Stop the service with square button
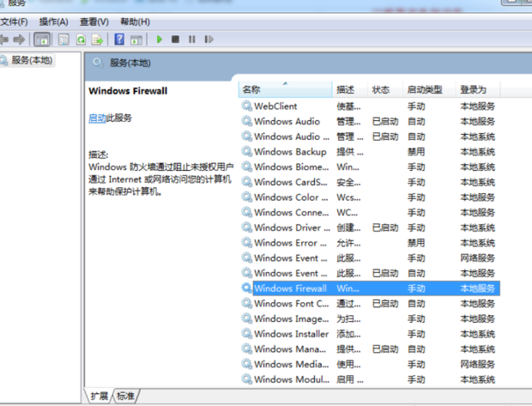 (x=175, y=39)
